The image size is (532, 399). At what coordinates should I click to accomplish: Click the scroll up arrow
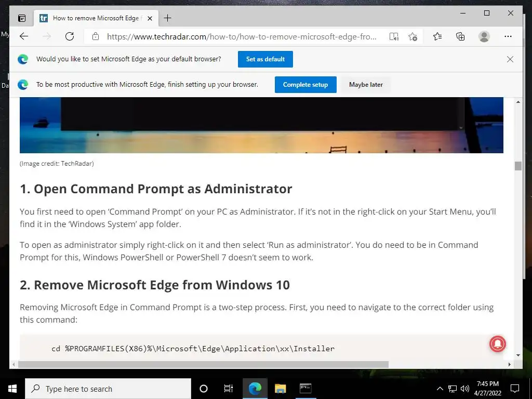(518, 102)
